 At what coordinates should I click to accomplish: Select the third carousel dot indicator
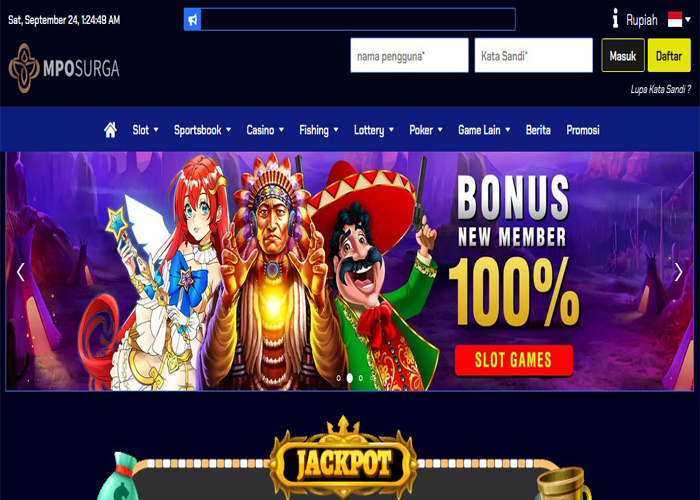click(x=361, y=378)
